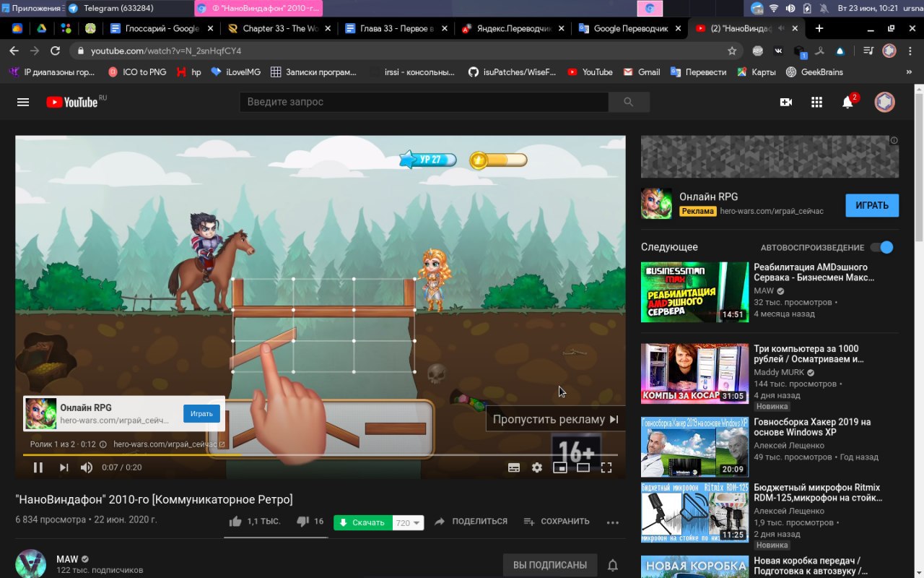
Task: Skip to next video in player
Action: (64, 467)
